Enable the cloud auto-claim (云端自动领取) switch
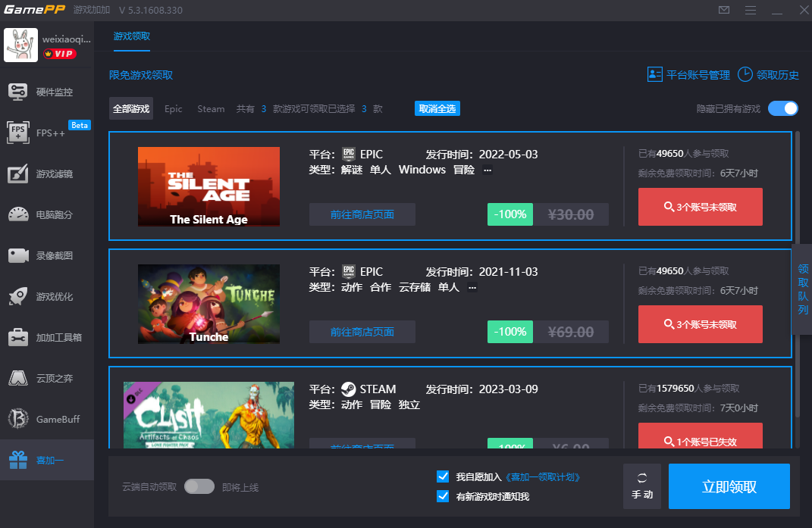 (199, 486)
